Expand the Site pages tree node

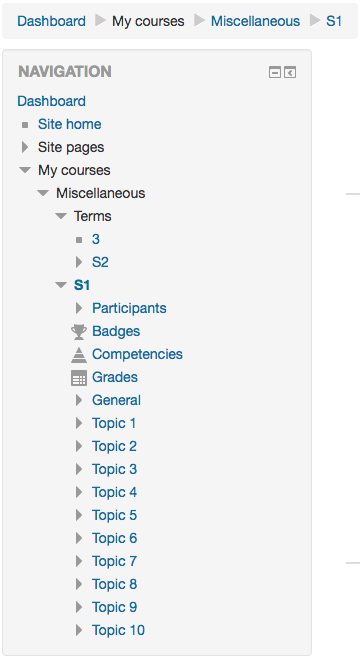coord(25,147)
